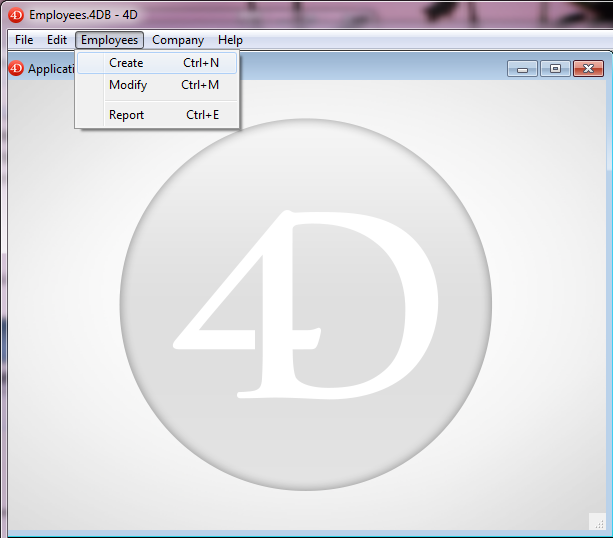Open the Edit menu
Image resolution: width=613 pixels, height=538 pixels.
tap(57, 40)
